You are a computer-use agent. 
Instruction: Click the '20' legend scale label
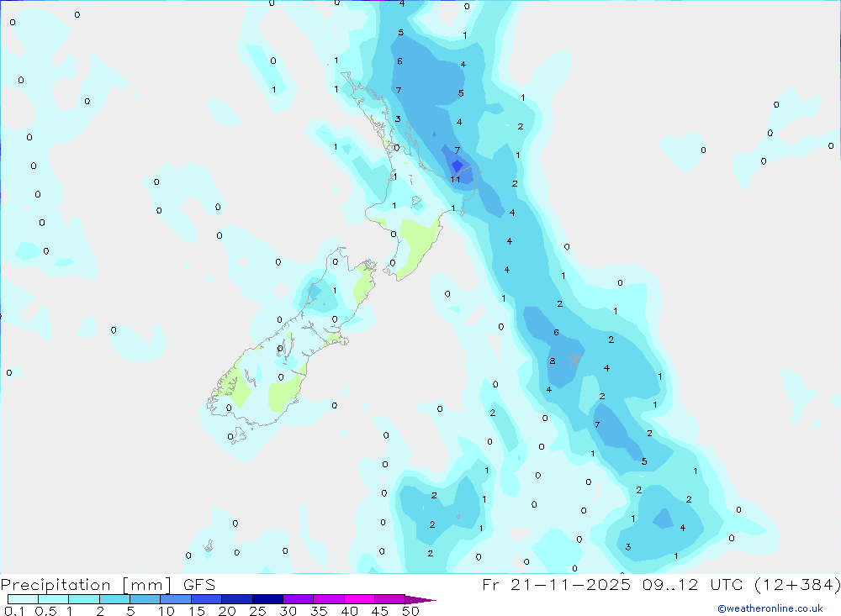coord(227,611)
